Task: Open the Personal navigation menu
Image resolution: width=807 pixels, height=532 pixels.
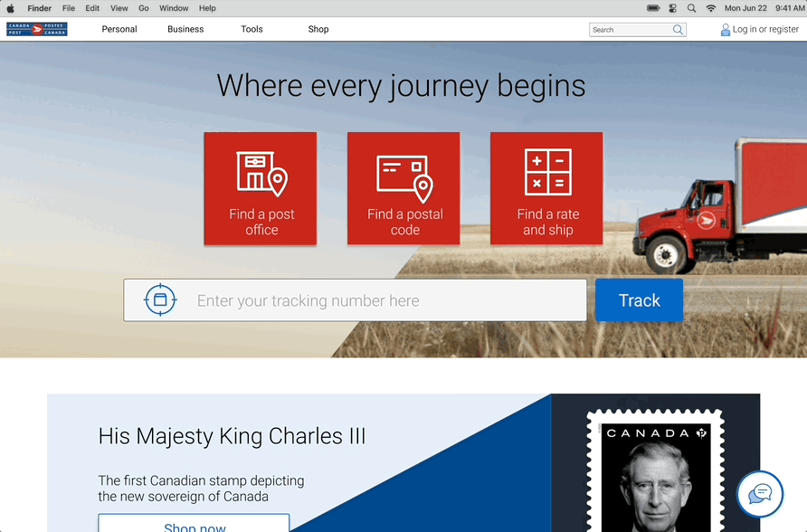Action: [x=119, y=29]
